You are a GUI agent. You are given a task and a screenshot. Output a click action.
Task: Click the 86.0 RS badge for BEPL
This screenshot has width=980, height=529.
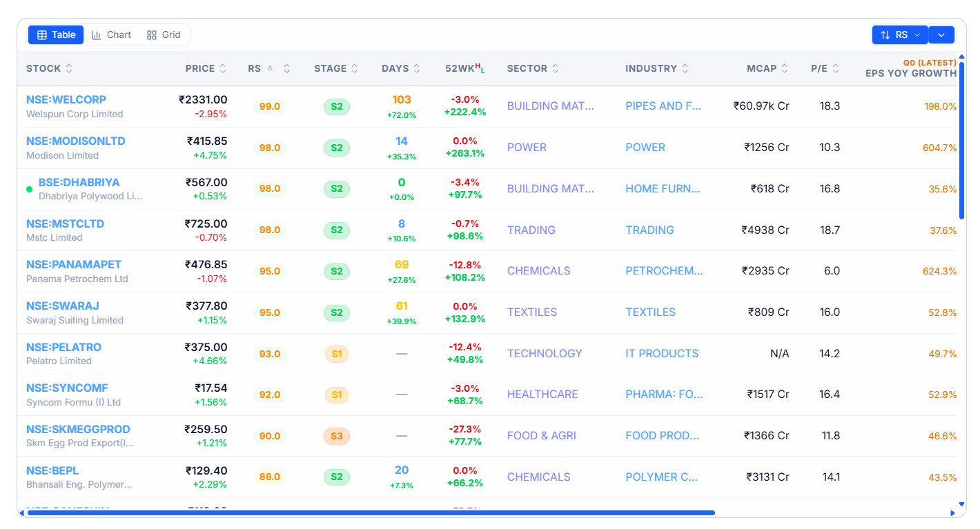270,477
